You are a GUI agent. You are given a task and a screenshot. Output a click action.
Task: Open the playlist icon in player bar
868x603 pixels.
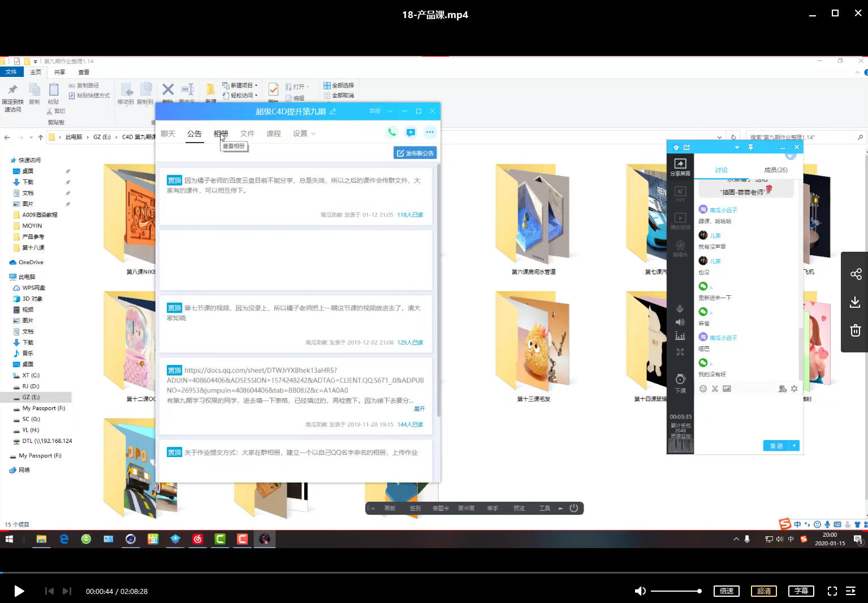(850, 591)
